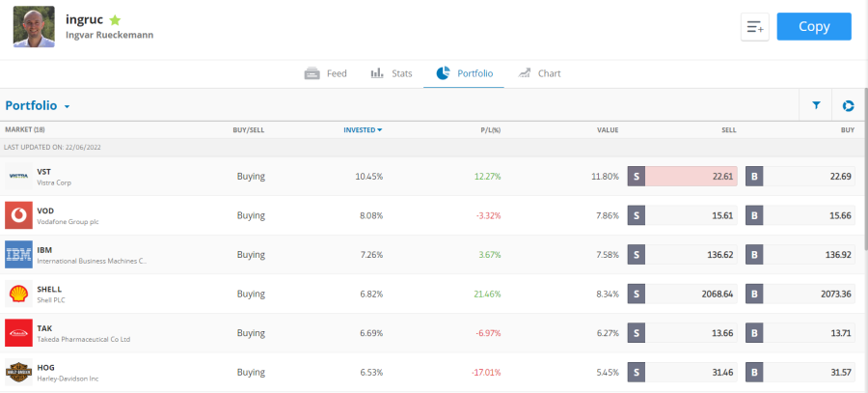Open the Chart tab
The height and width of the screenshot is (393, 868).
tap(539, 73)
